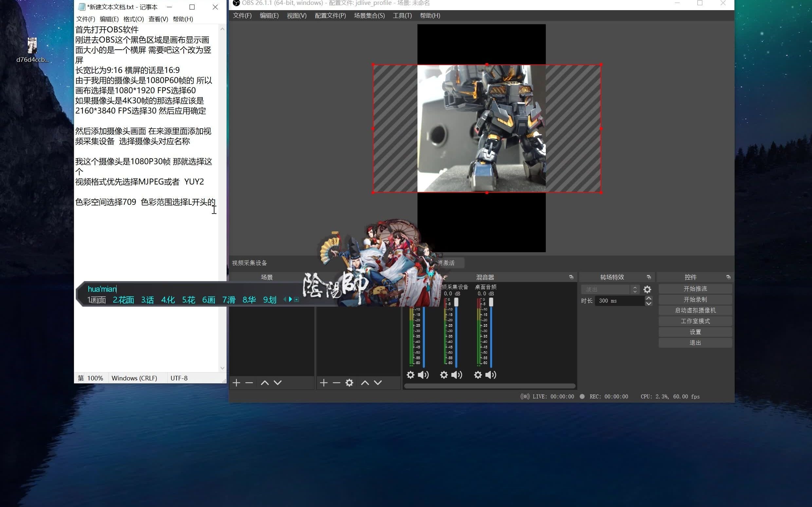Increase transition duration with up arrow

pyautogui.click(x=649, y=298)
